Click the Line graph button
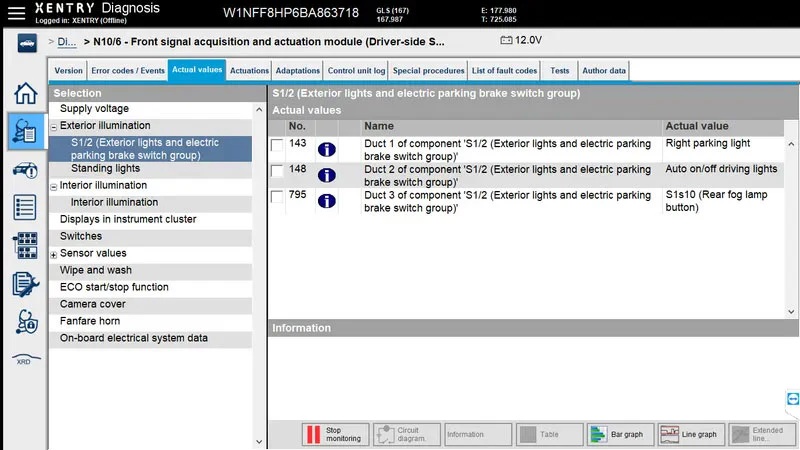This screenshot has height=450, width=800. coord(691,434)
